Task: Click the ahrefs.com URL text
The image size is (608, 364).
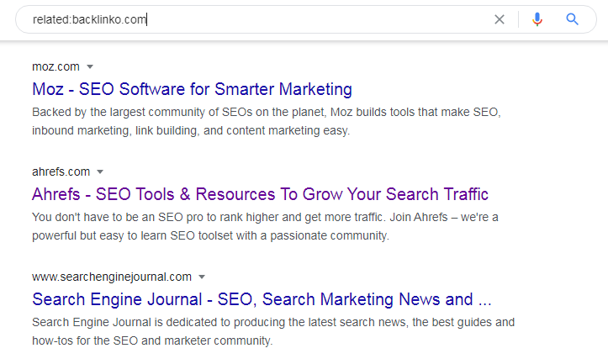Action: tap(61, 171)
